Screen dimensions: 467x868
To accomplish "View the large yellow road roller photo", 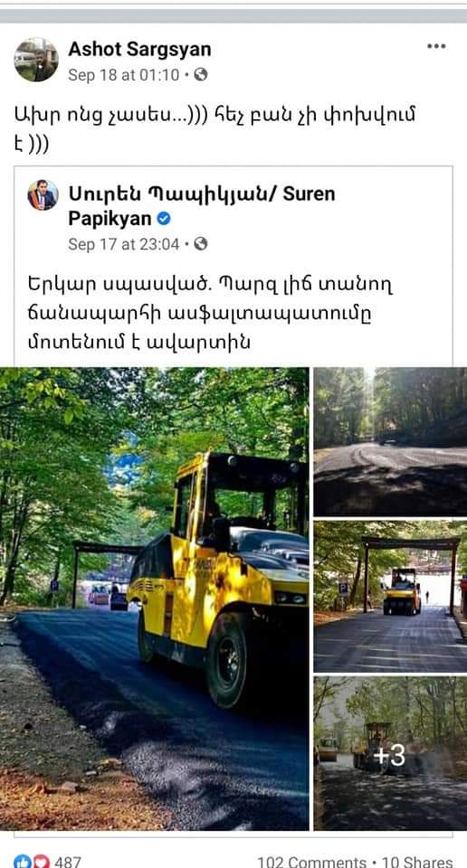I will coord(155,599).
